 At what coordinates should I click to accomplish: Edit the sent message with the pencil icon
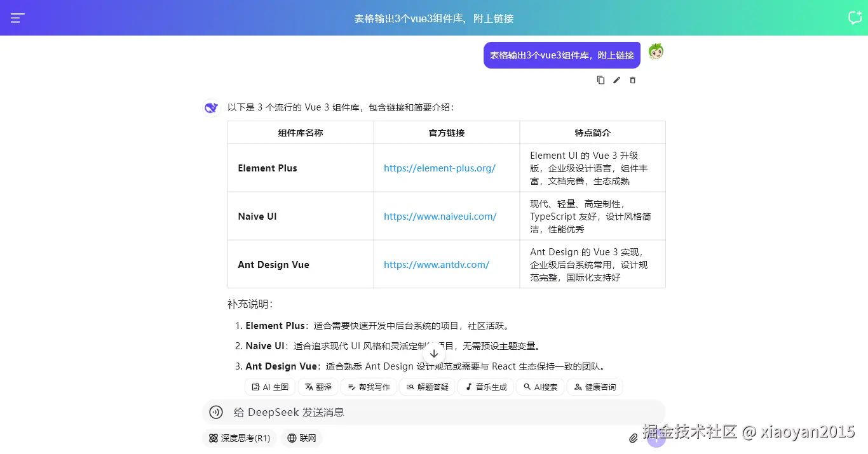click(616, 80)
